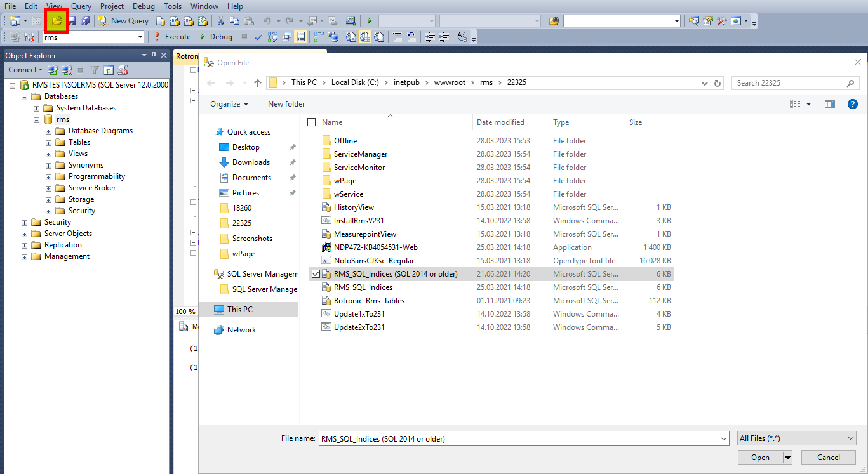Open the New Query toolbar button
This screenshot has height=474, width=868.
coord(123,21)
